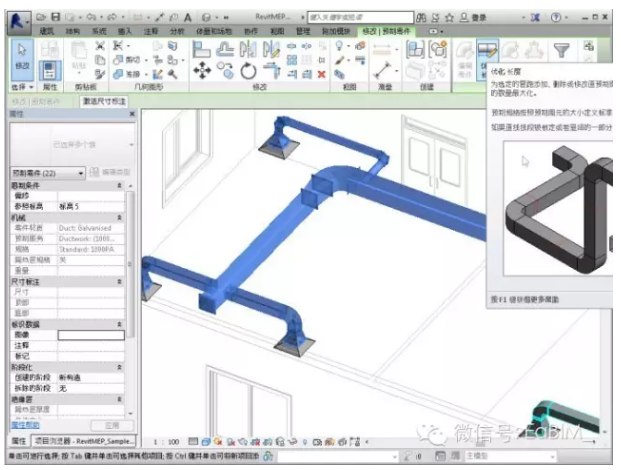Select the Move tool with four arrows
The width and height of the screenshot is (621, 470).
(x=202, y=71)
